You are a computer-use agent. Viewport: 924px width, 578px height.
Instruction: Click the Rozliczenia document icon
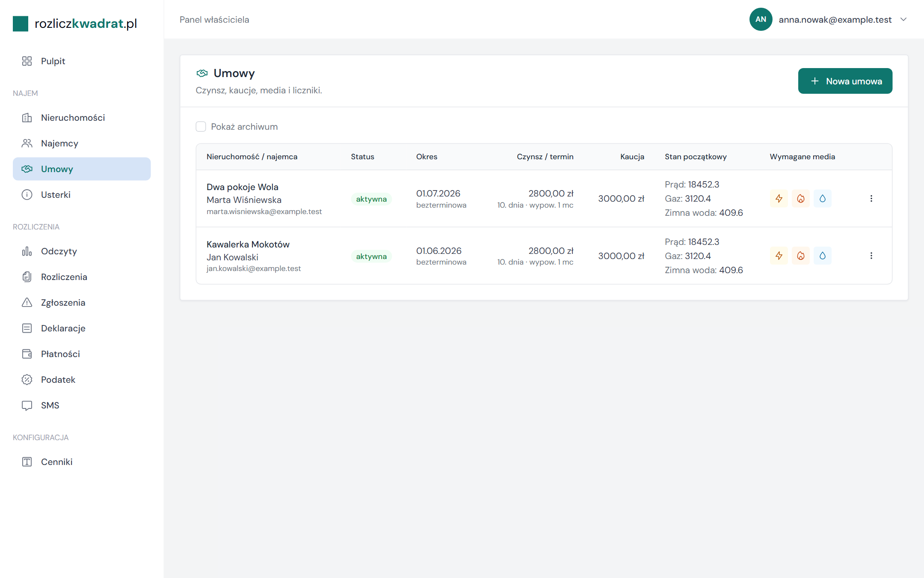tap(27, 277)
